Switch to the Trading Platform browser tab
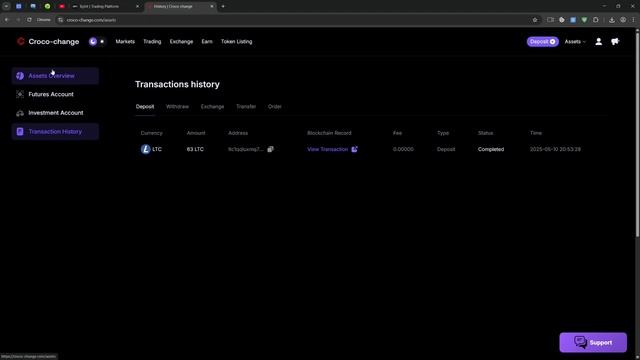The width and height of the screenshot is (640, 360). [x=105, y=7]
